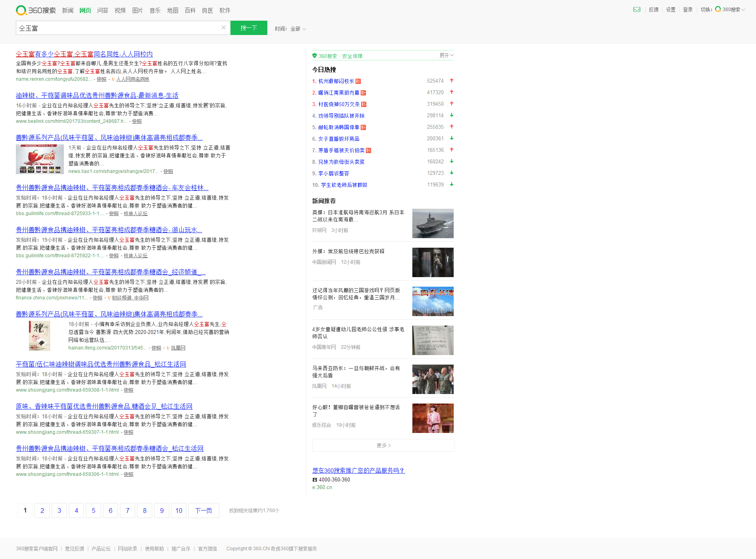Click the green shield security icon
The height and width of the screenshot is (559, 756).
(x=315, y=56)
